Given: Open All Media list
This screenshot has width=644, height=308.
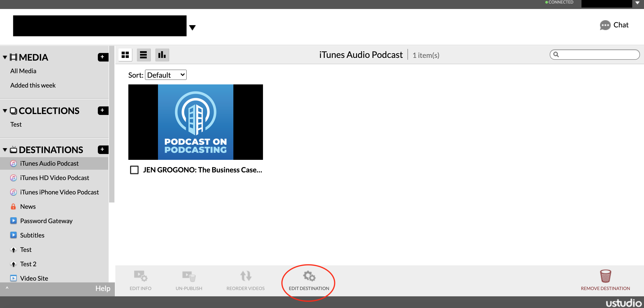Looking at the screenshot, I should point(23,71).
